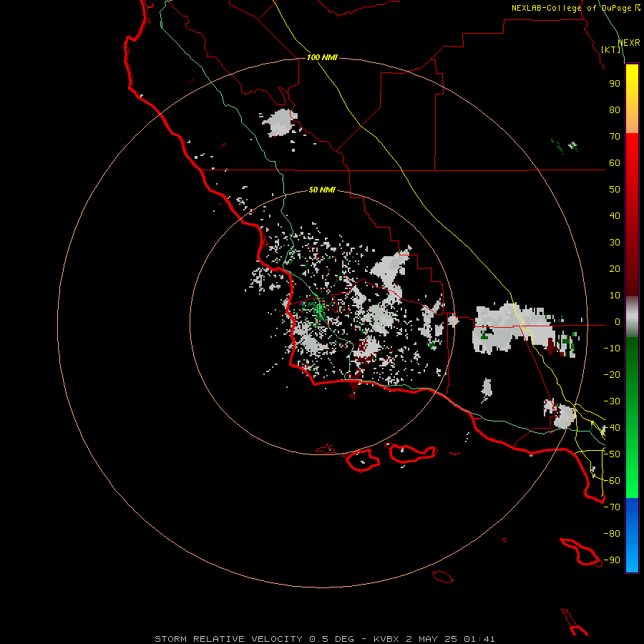Select the positive 50 scale value
The height and width of the screenshot is (644, 644).
click(x=615, y=190)
